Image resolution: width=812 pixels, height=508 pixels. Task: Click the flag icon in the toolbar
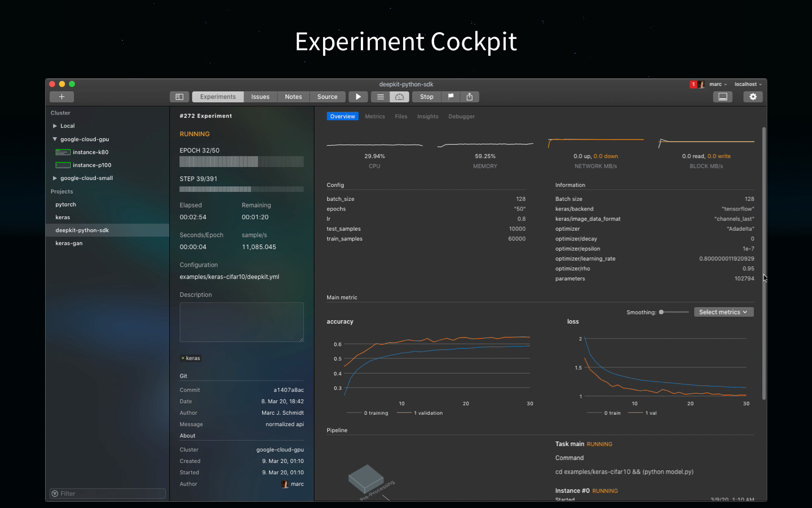451,97
